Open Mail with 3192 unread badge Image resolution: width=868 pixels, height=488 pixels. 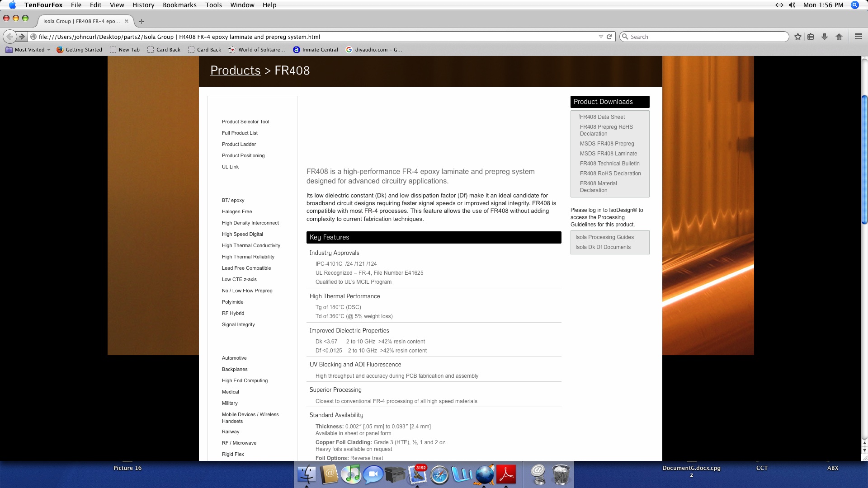coord(417,474)
